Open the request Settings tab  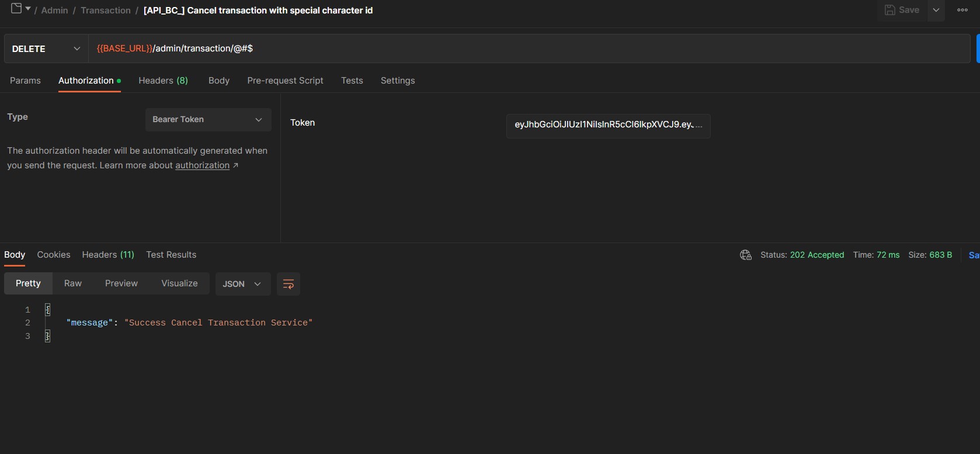click(398, 81)
